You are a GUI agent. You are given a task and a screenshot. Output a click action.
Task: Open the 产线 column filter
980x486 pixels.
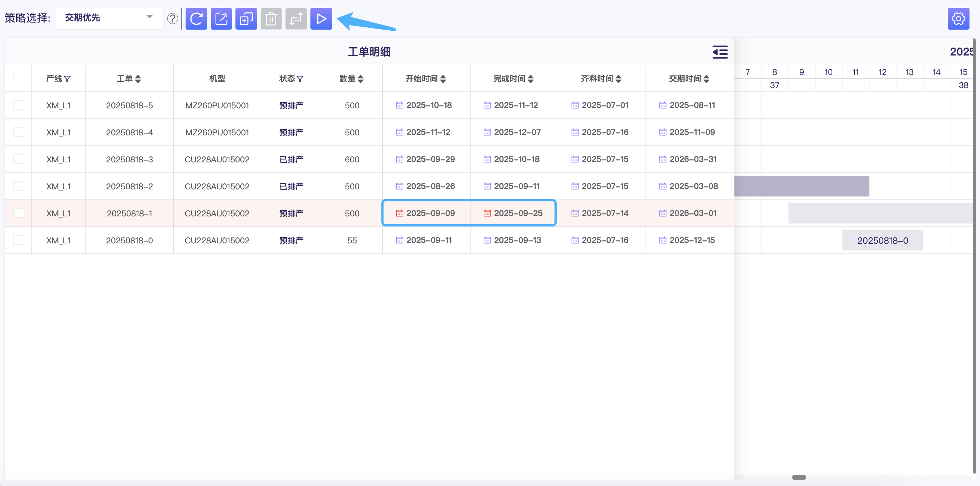tap(67, 79)
